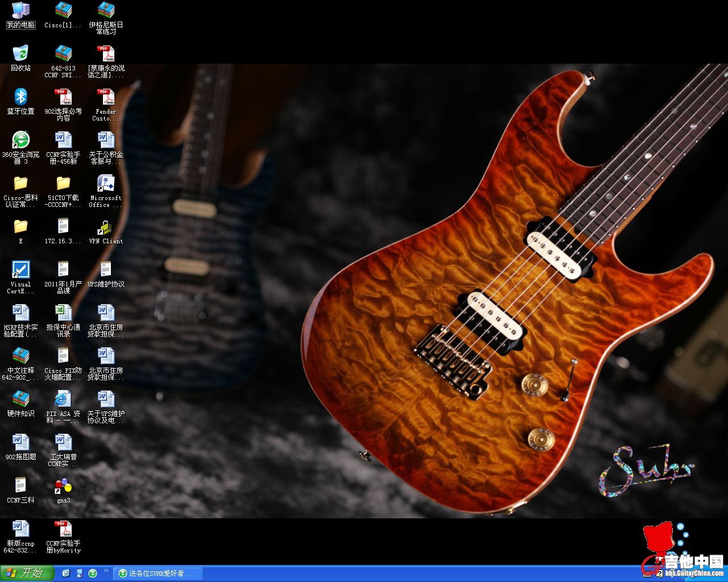
Task: Open the 担保中心通讯录 Excel file
Action: tap(63, 321)
